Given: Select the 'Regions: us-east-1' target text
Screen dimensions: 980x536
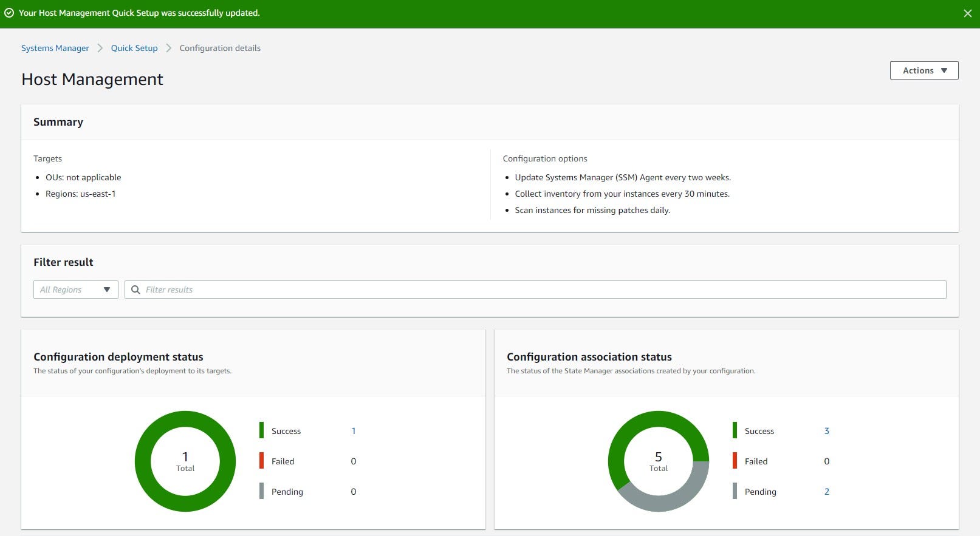Looking at the screenshot, I should point(81,194).
